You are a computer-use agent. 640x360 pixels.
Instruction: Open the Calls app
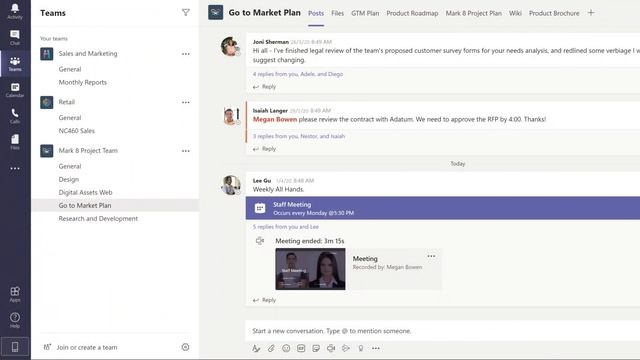tap(15, 116)
